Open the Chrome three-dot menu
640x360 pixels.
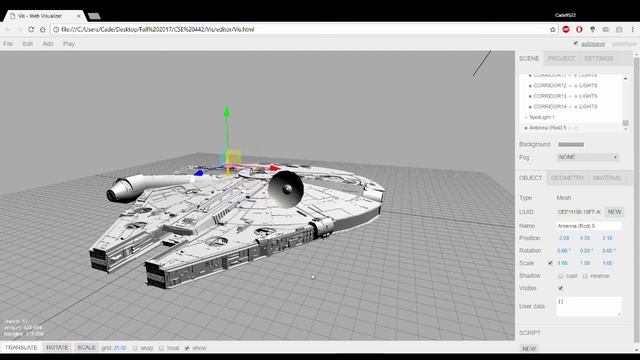[x=633, y=29]
